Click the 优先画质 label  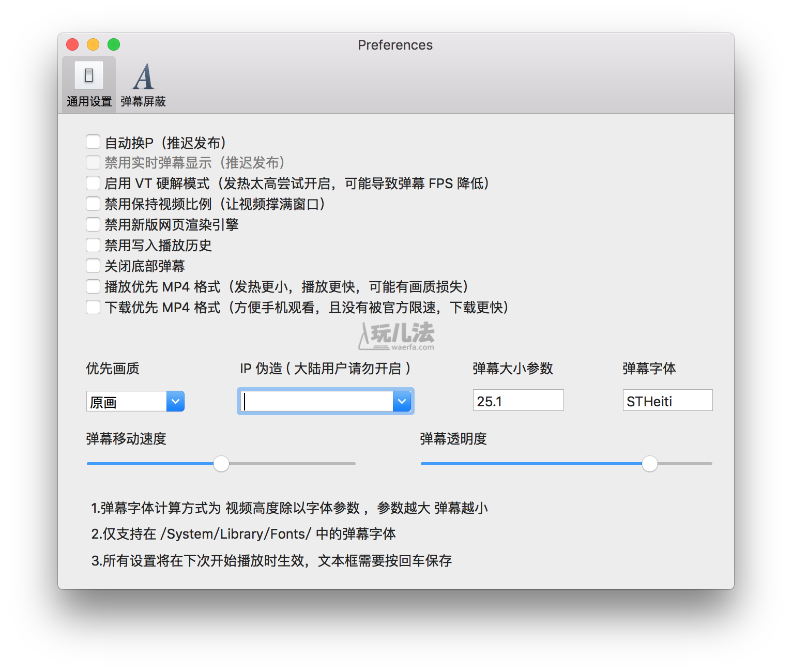[x=113, y=369]
